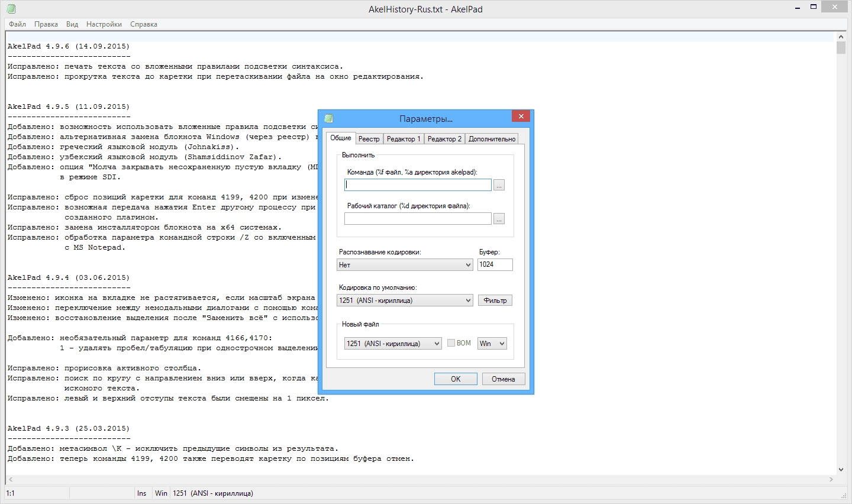Click the line "AkelPad 4.9.3 (25.03.2015)"

[69, 428]
